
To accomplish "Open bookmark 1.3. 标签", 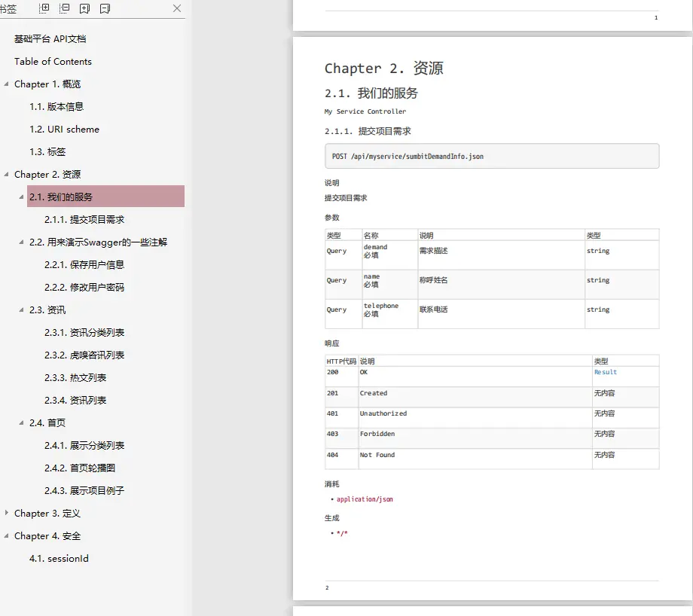I will tap(47, 151).
